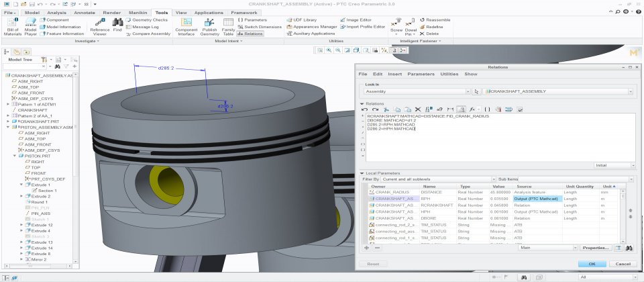The width and height of the screenshot is (644, 282).
Task: Click the Reference Viewer icon
Action: (x=99, y=27)
